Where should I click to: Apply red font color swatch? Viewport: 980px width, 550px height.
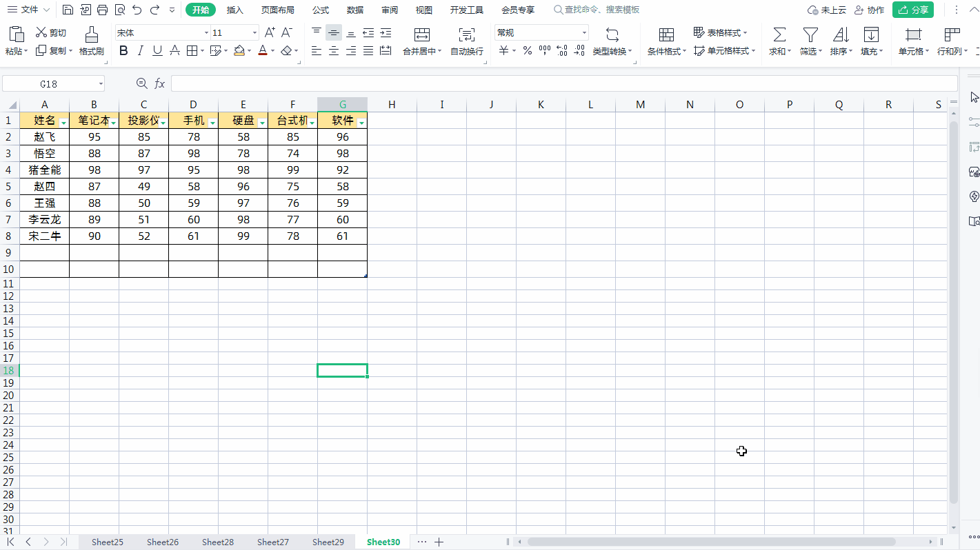tap(262, 50)
